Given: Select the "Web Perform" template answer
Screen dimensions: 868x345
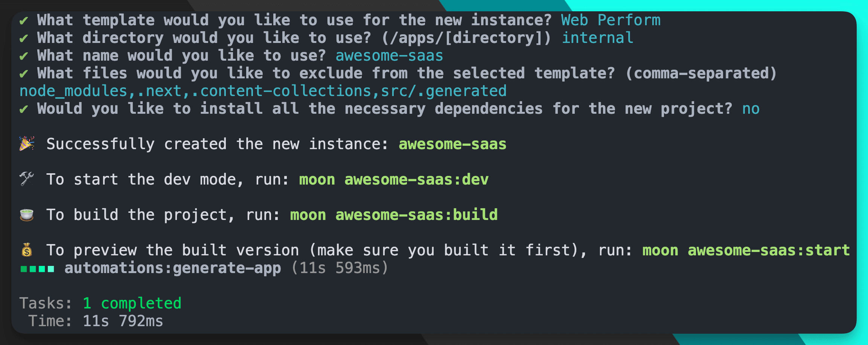Looking at the screenshot, I should (x=611, y=20).
